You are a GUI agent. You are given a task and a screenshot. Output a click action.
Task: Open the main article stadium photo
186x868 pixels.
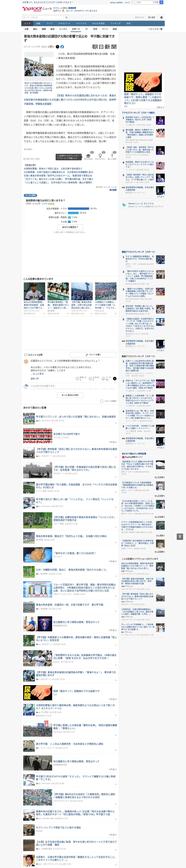click(39, 67)
